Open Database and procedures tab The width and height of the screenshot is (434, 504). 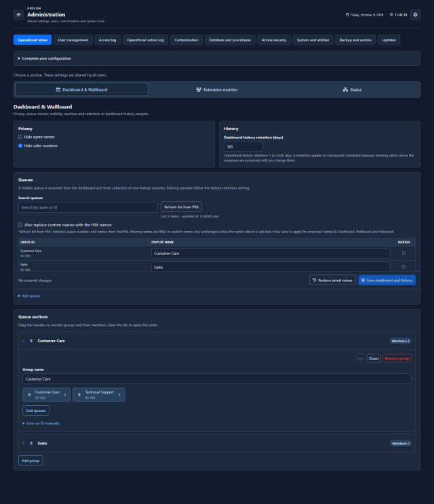point(230,40)
